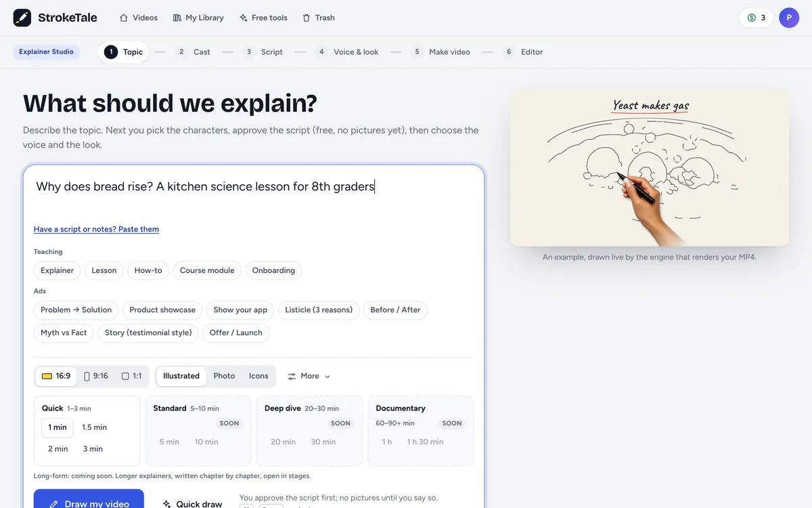
Task: Select the Illustrated style
Action: pos(181,376)
